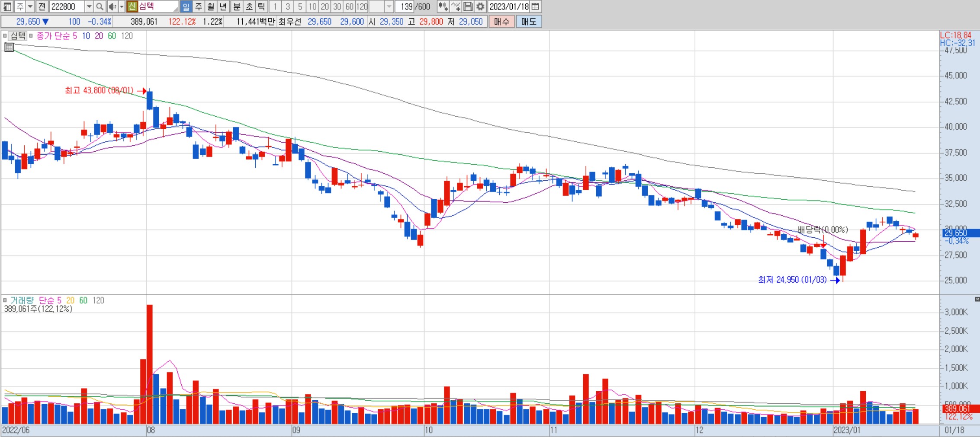Click the 매도 sell button
This screenshot has height=437, width=980.
click(x=529, y=22)
